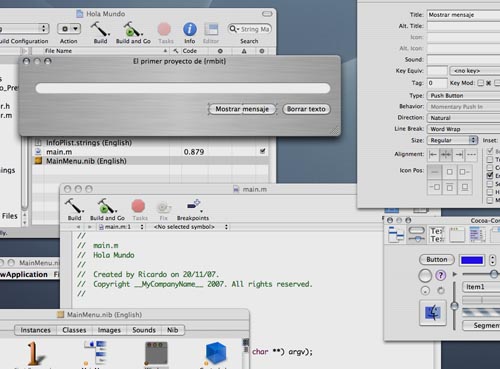
Task: Click the circular progress indicator in Cocoa palette
Action: coord(441,291)
